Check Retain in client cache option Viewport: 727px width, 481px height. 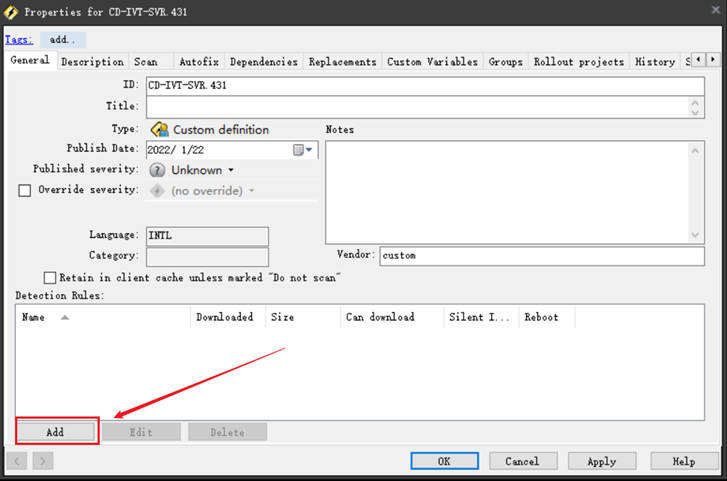click(x=50, y=277)
